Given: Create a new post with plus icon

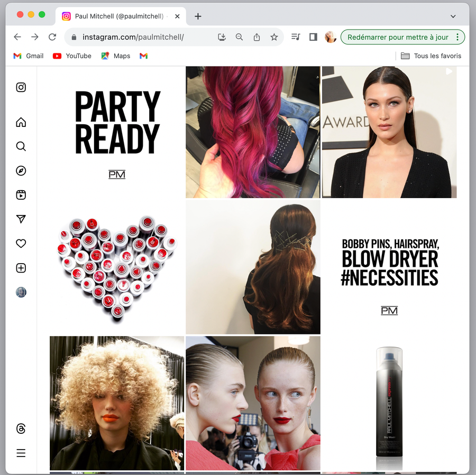Looking at the screenshot, I should click(x=21, y=268).
